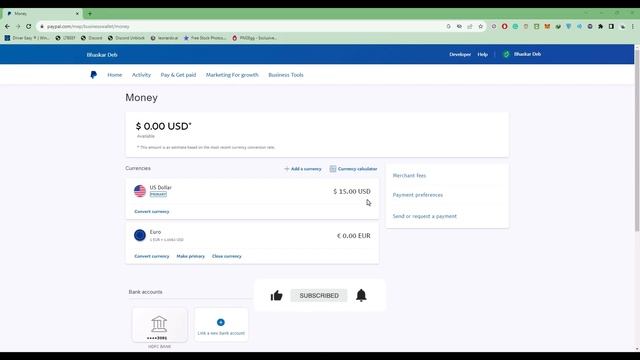
Task: Click Bhaskar Deb name in blue header left
Action: pos(102,54)
